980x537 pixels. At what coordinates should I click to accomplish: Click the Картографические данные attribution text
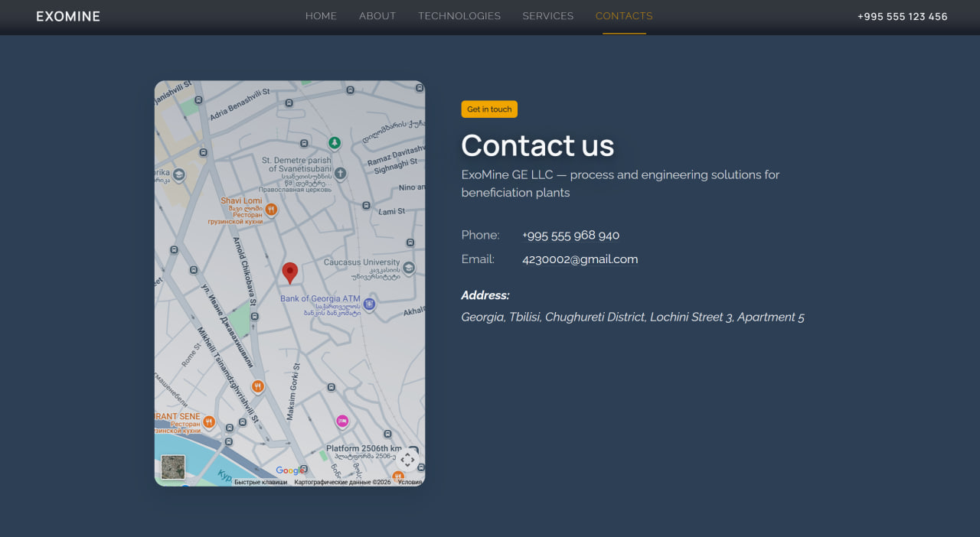342,482
